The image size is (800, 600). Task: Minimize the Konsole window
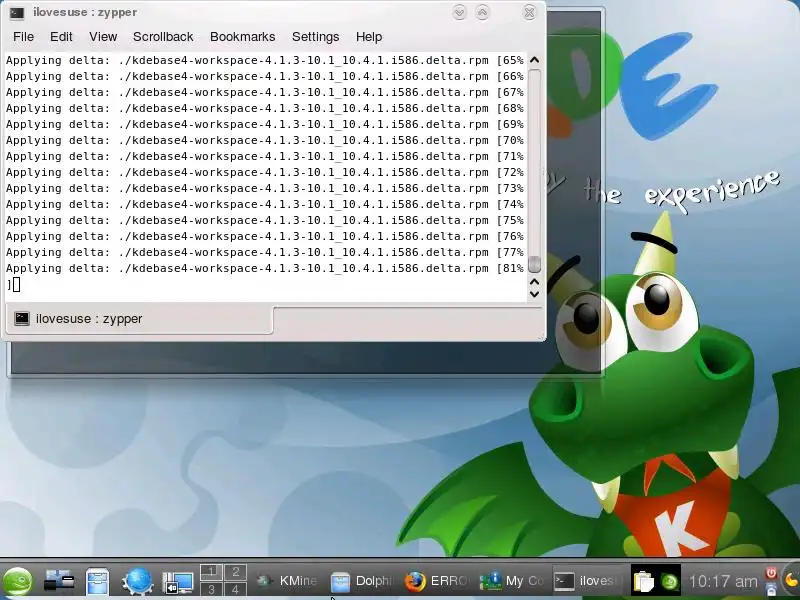[x=459, y=13]
